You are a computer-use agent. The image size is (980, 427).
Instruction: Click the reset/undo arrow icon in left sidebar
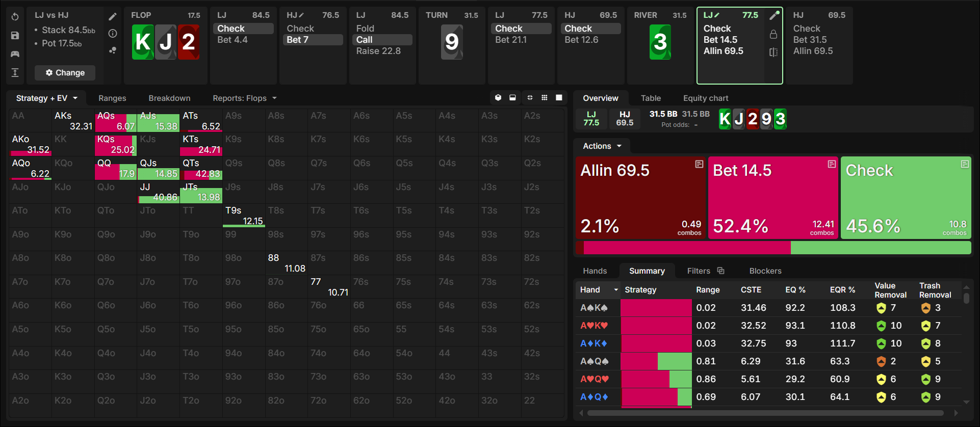[x=15, y=17]
